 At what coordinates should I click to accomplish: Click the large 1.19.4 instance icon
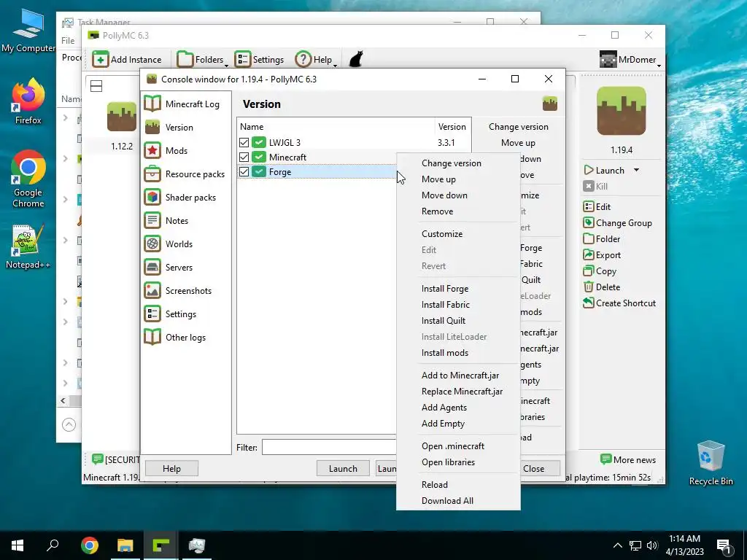(622, 111)
